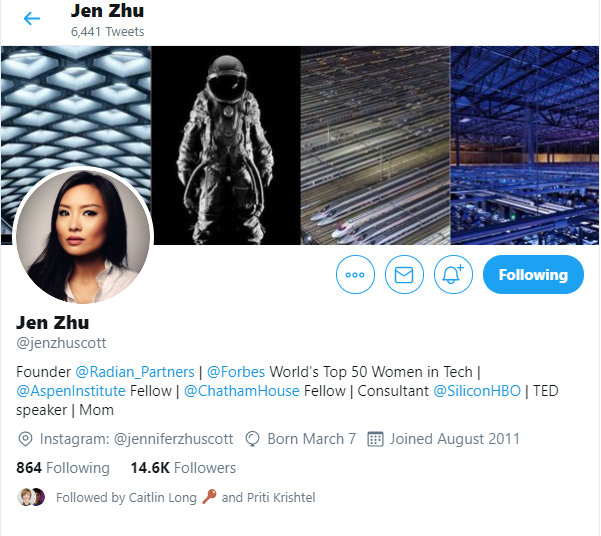Turn on notifications with the bell icon
The image size is (601, 536).
click(453, 275)
